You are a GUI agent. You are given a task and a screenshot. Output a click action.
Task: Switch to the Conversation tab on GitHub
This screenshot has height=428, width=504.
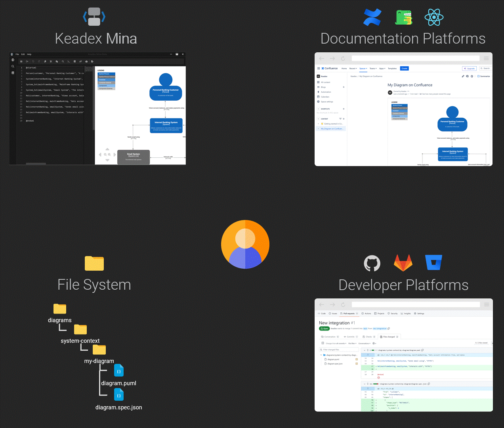click(x=330, y=337)
